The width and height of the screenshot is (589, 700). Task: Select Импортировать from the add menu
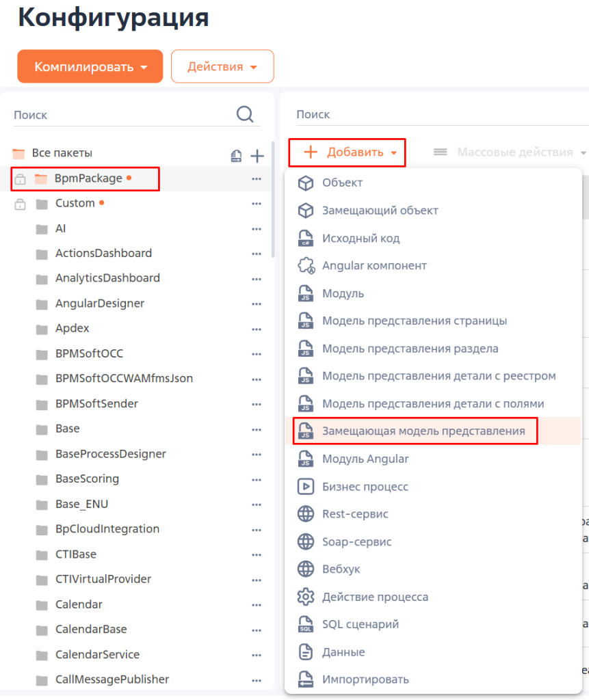tap(365, 679)
